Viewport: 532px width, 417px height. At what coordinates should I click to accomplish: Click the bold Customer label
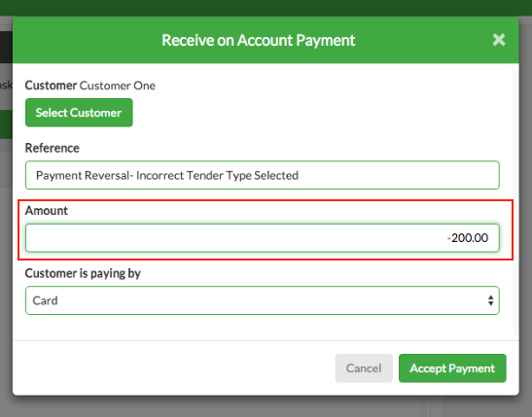(x=51, y=86)
